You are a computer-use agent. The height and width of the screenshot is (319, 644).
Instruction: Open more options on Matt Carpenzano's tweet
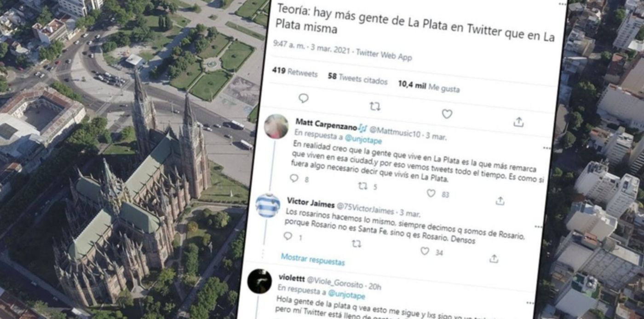[546, 148]
